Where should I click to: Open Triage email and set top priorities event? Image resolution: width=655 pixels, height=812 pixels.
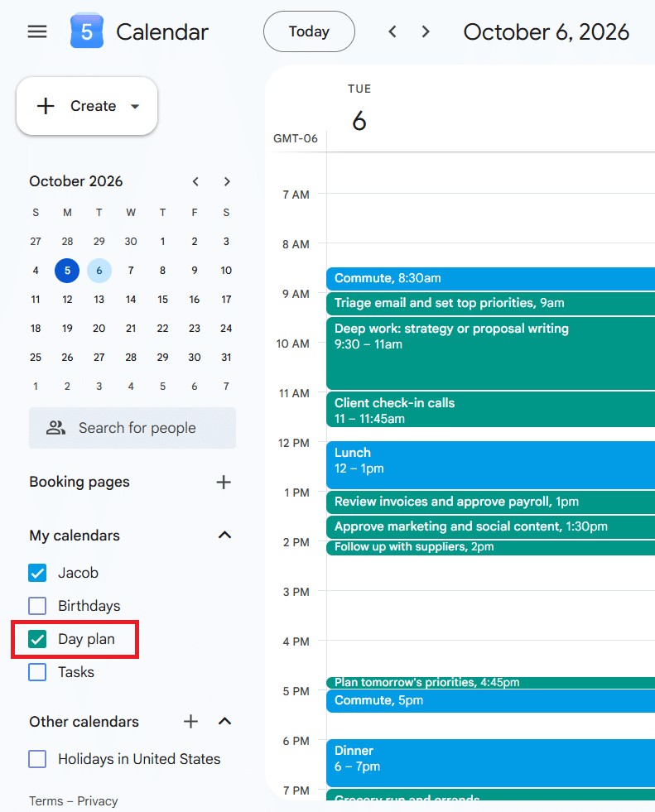[490, 304]
